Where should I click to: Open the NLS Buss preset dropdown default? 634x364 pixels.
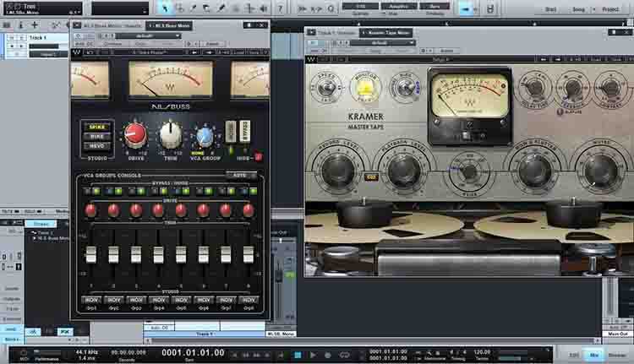[149, 36]
